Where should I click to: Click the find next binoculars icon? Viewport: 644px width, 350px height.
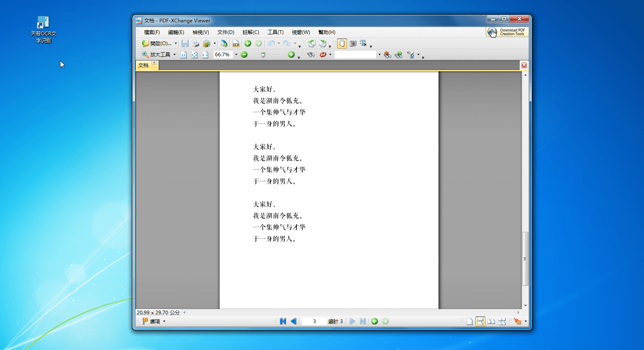click(x=398, y=55)
